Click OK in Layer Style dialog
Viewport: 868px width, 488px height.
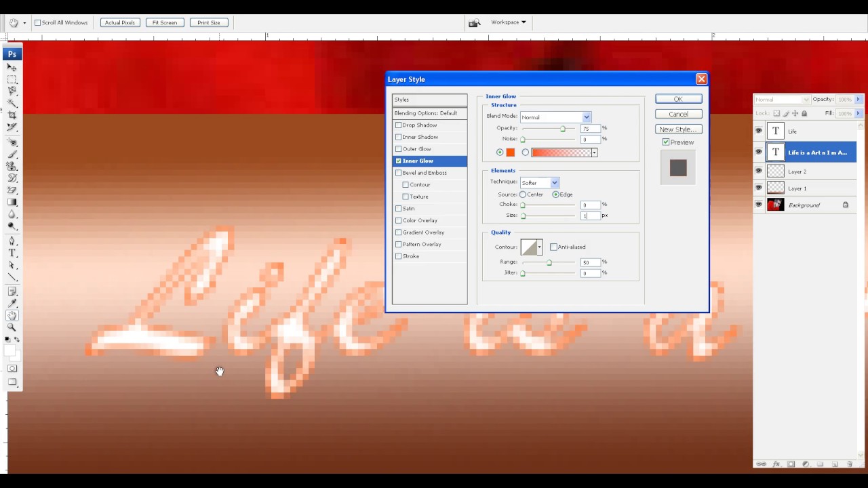click(x=678, y=99)
